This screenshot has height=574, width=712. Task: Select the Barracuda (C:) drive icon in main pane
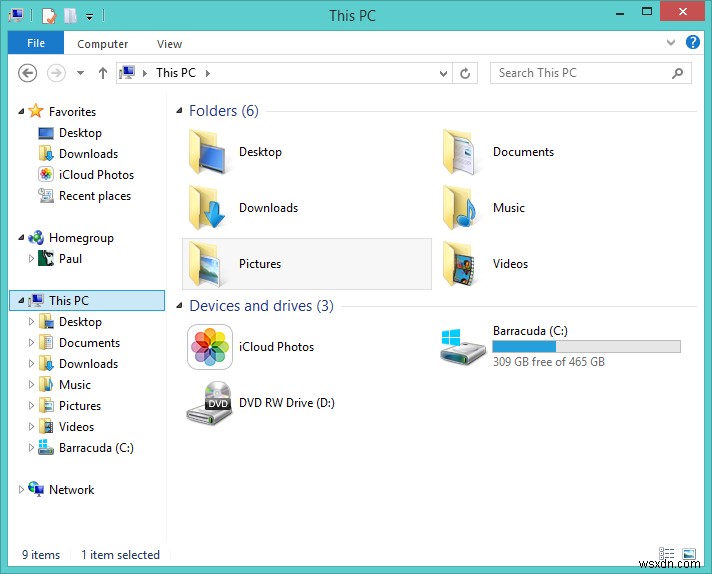click(463, 347)
